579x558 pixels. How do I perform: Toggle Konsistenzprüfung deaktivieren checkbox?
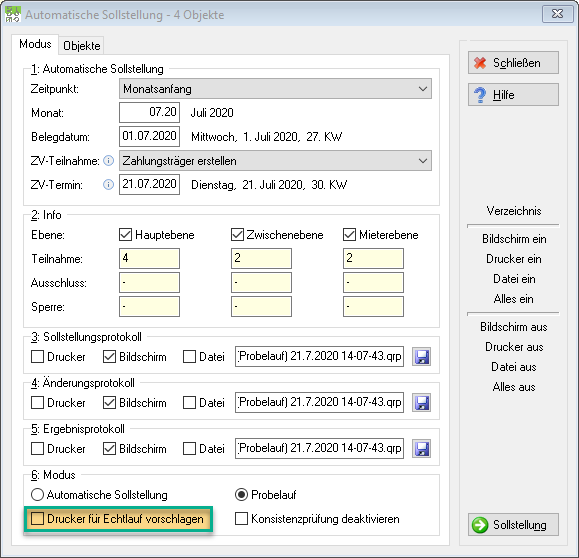(x=241, y=518)
